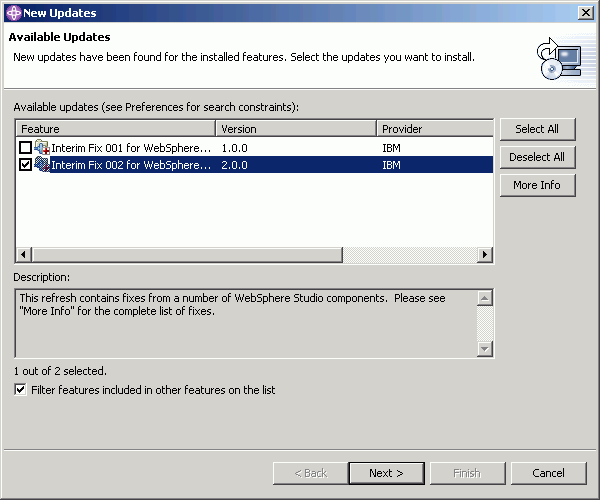Cancel the New Updates dialog
Screen dimensions: 600x500
(548, 473)
